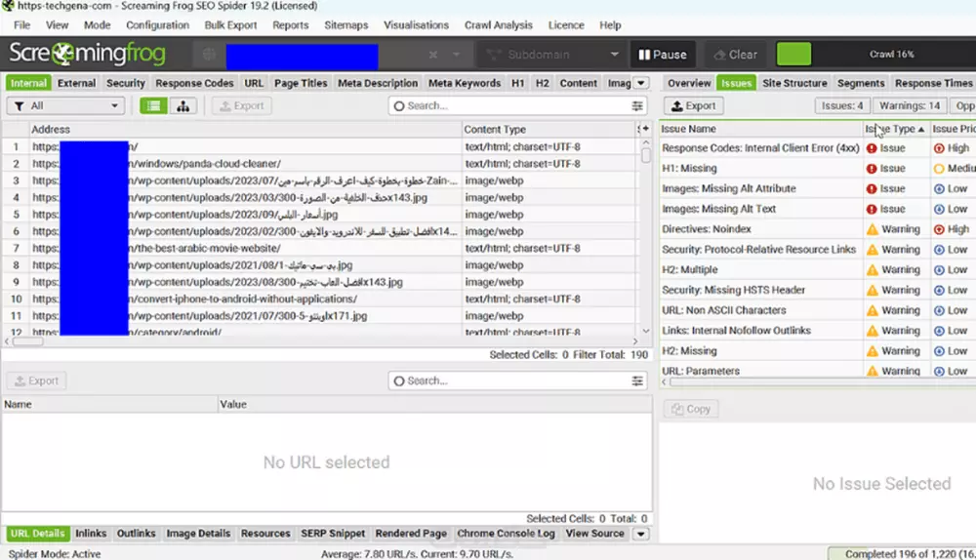This screenshot has height=560, width=976.
Task: Open the View menu
Action: coord(57,25)
